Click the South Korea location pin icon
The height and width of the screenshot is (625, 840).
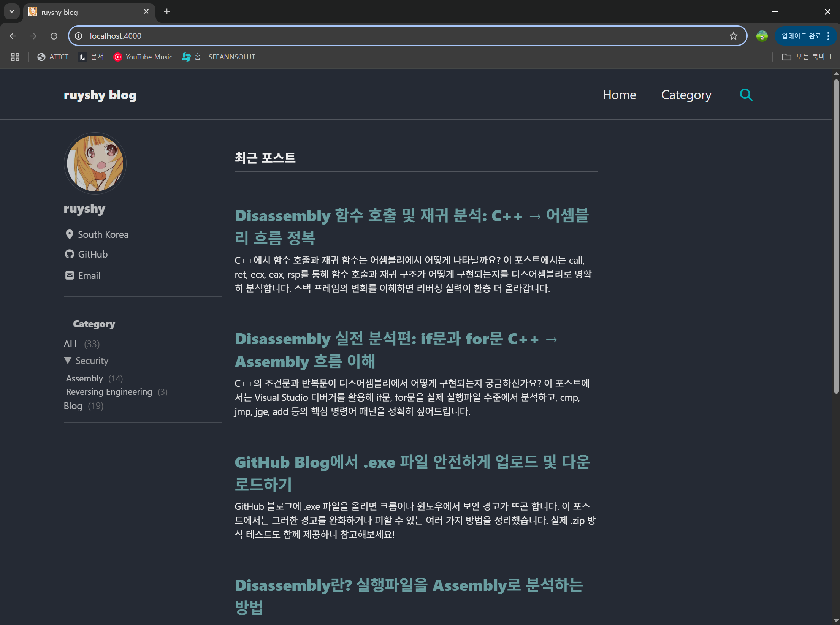point(70,234)
